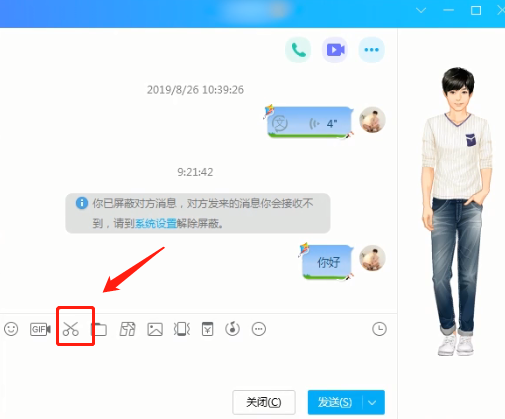
Task: Open the red packet icon
Action: point(207,329)
